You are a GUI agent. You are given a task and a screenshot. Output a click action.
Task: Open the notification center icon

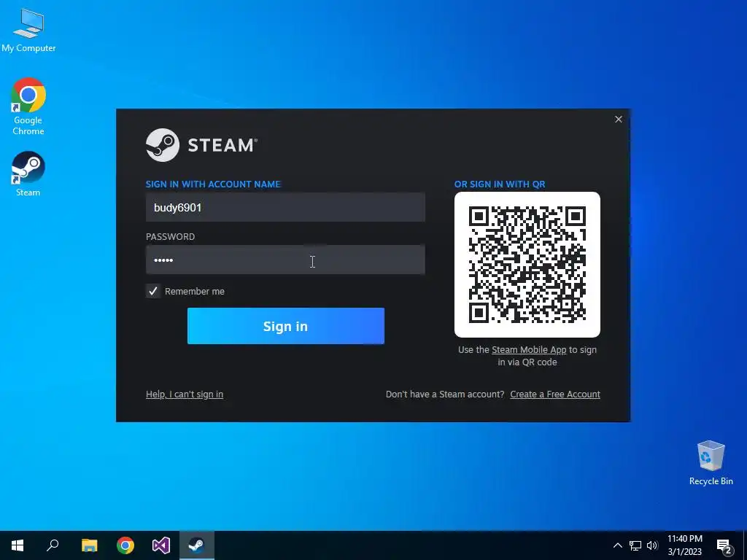coord(724,545)
